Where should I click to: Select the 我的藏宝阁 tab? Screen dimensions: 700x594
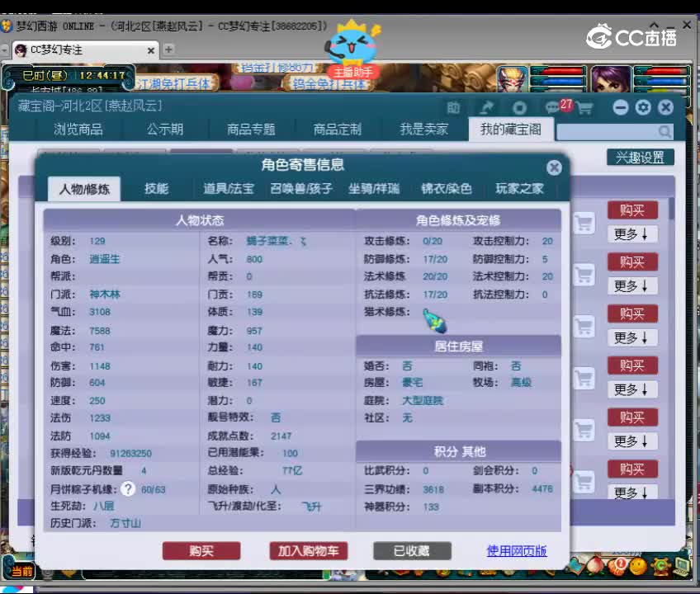coord(511,130)
